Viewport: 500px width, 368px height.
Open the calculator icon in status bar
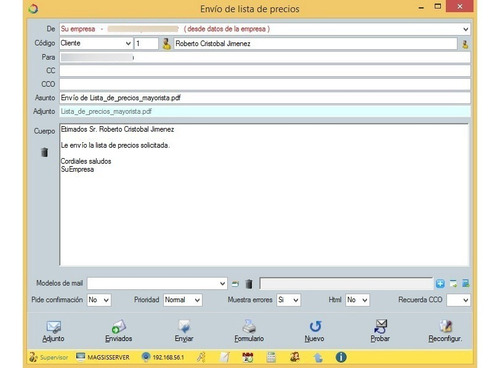click(x=271, y=357)
